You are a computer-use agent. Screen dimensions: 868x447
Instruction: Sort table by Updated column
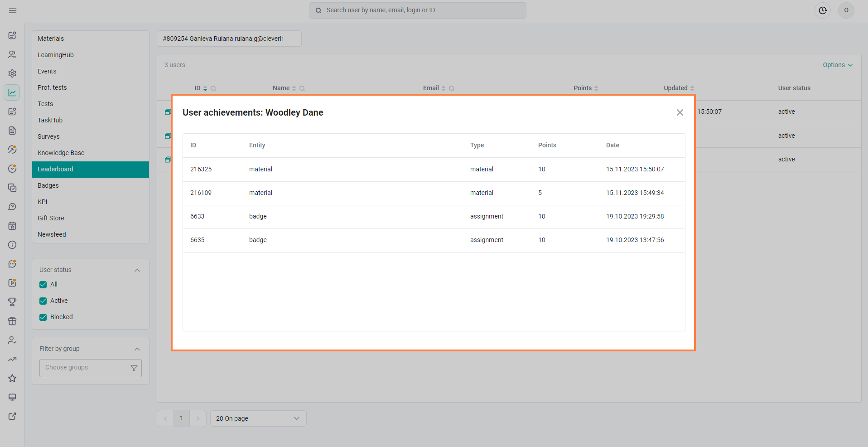click(692, 88)
